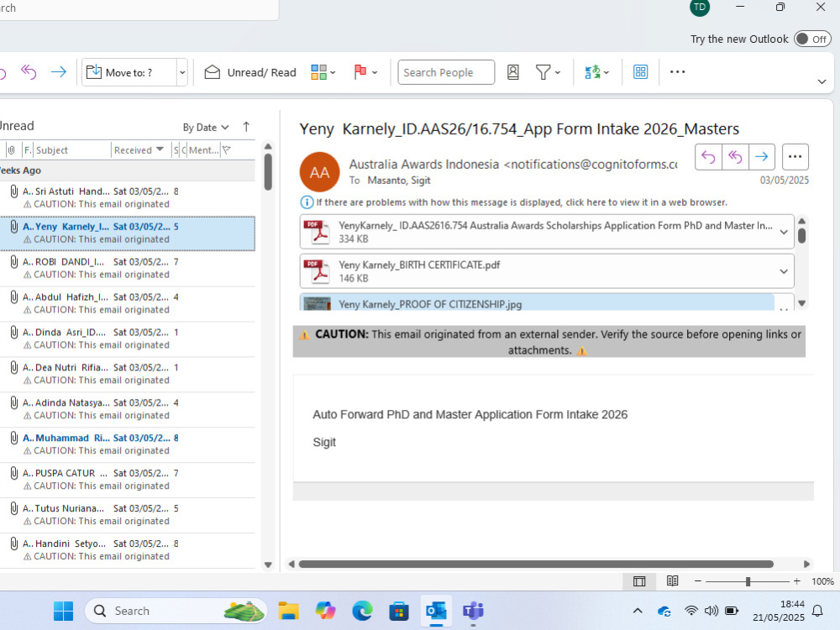840x630 pixels.
Task: Open the Sri Astuti Hand... email
Action: click(x=128, y=197)
